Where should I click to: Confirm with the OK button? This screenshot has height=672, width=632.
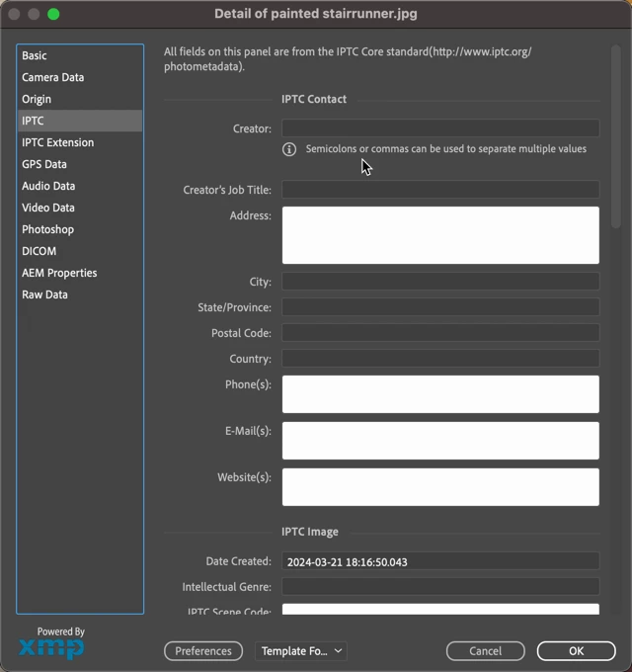pyautogui.click(x=577, y=651)
